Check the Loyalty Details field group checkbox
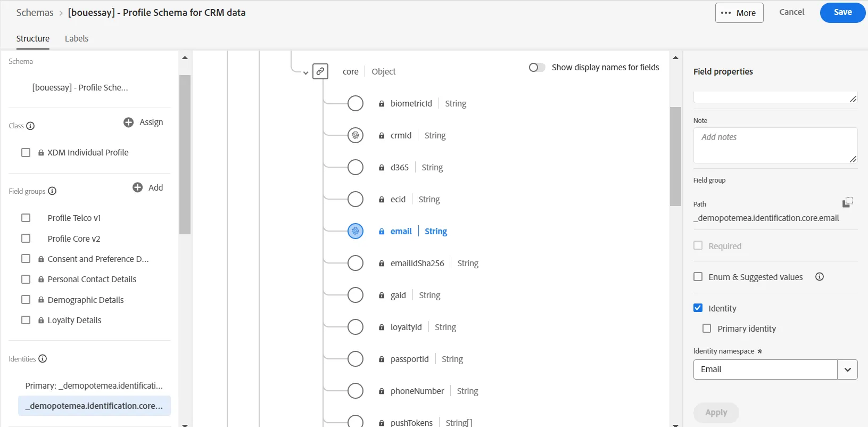 (26, 320)
